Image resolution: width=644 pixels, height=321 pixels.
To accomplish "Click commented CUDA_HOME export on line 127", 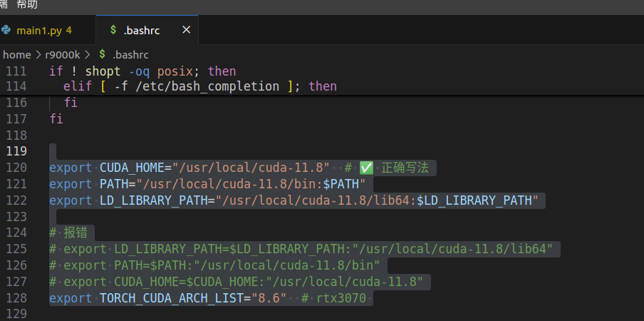I will pos(237,282).
